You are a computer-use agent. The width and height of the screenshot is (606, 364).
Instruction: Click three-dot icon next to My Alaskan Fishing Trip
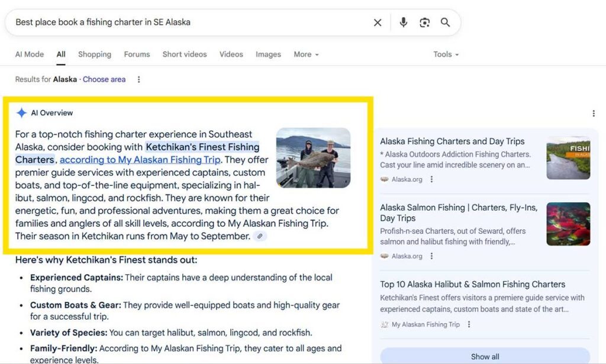click(469, 324)
